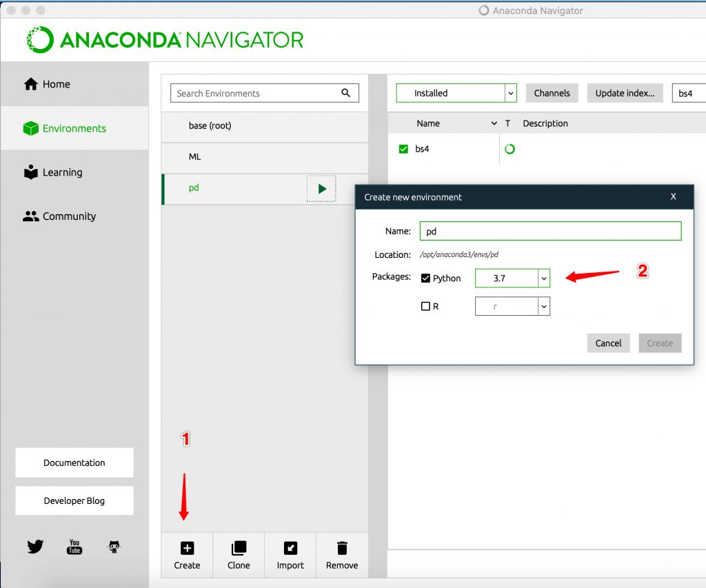Click the Import environment icon

pyautogui.click(x=290, y=548)
